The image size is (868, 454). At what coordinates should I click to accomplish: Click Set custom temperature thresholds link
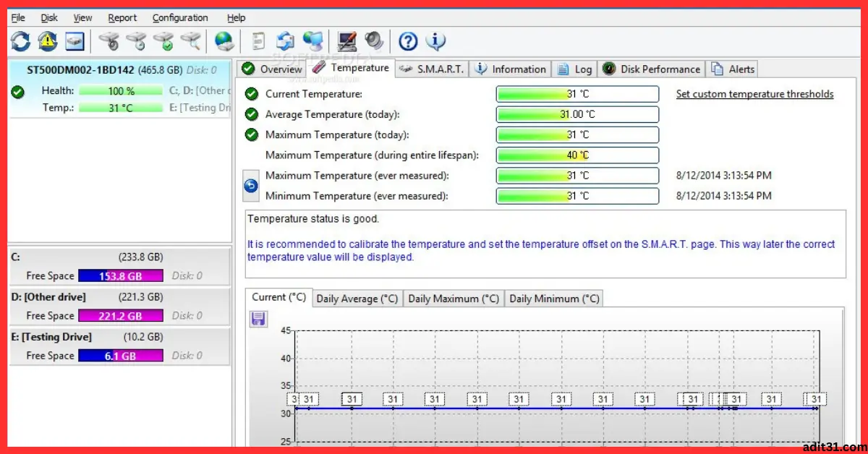754,94
